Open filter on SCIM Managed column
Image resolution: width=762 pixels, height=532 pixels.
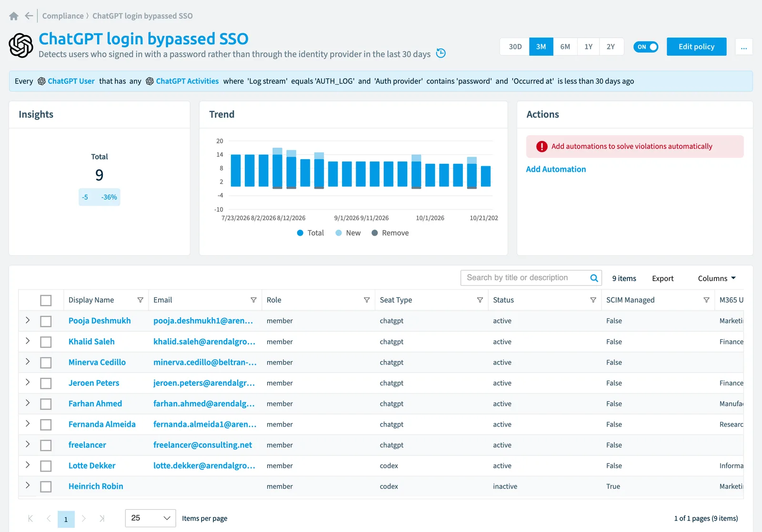pos(706,300)
